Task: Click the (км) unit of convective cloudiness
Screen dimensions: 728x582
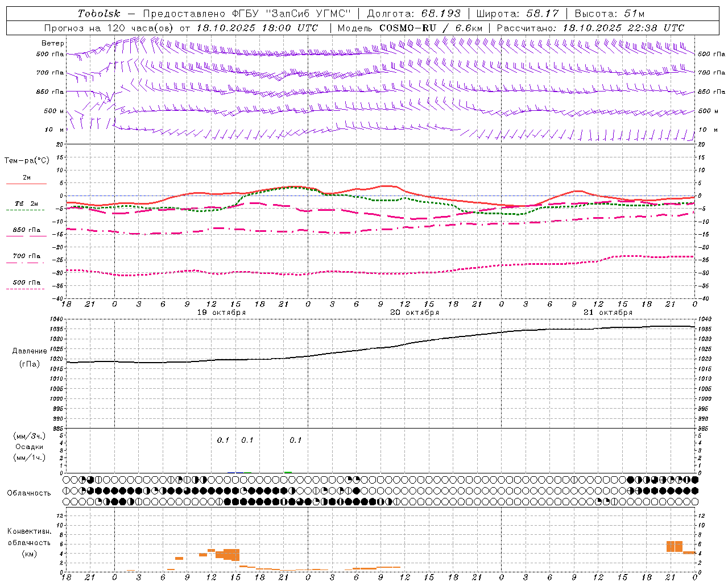Action: coord(30,554)
